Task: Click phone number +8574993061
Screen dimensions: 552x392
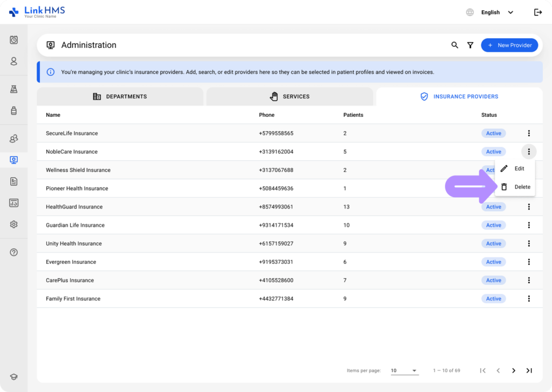Action: pyautogui.click(x=276, y=207)
